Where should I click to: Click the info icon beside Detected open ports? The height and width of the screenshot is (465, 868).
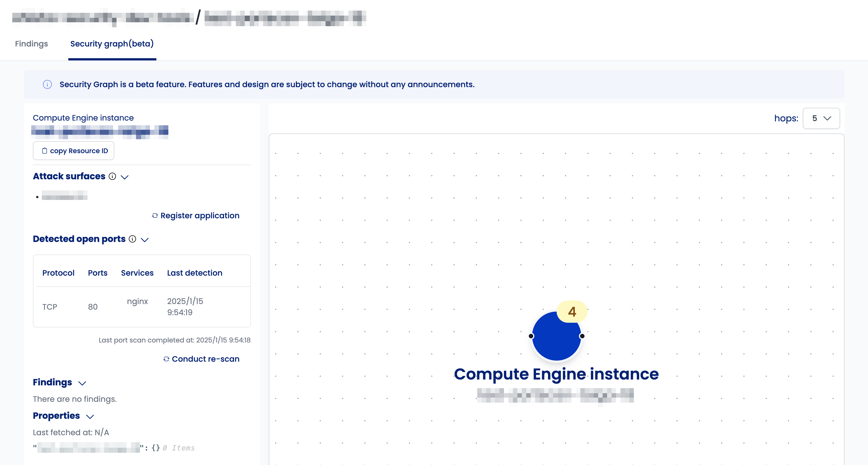pos(133,239)
